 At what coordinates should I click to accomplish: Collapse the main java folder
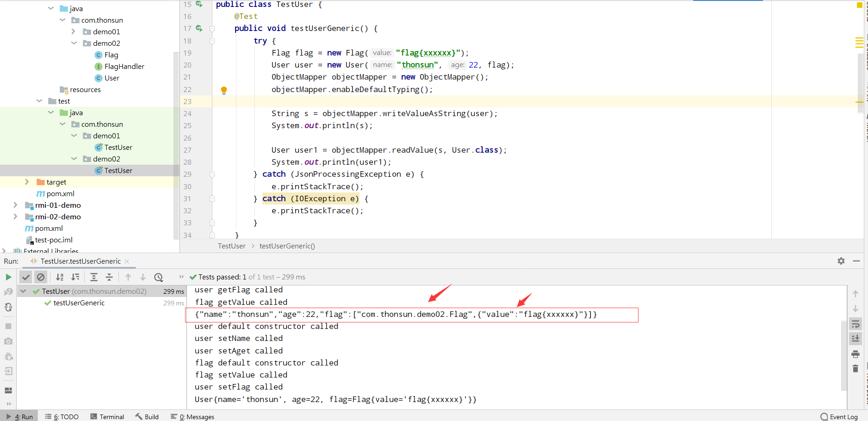coord(51,8)
